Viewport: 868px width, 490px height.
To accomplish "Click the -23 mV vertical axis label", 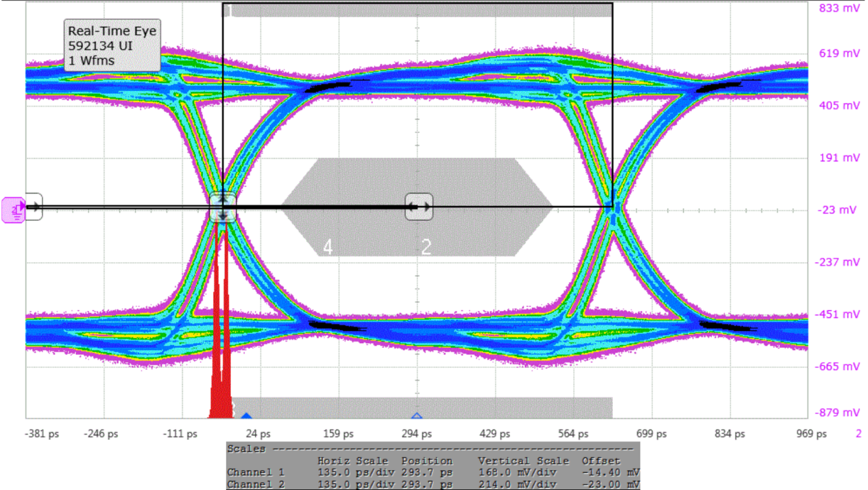I will point(839,210).
